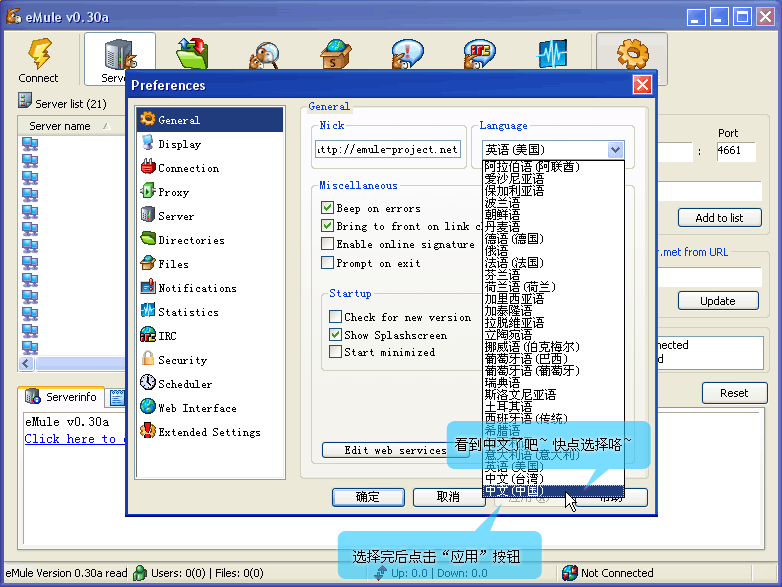Click Add to list in main window
Screen dimensions: 782x587
(x=719, y=217)
